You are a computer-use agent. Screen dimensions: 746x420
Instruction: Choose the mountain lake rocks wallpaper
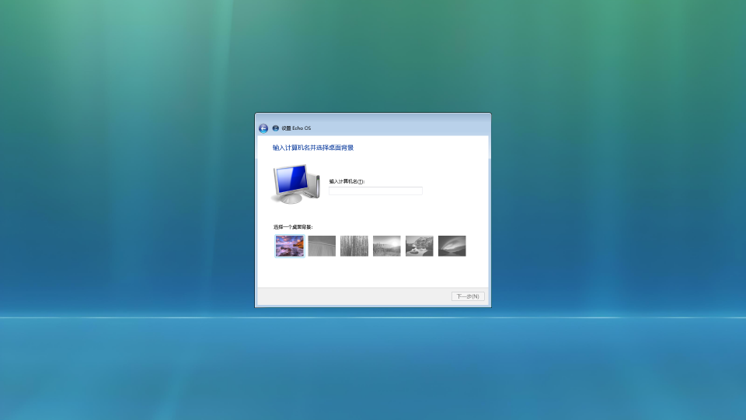coord(420,246)
